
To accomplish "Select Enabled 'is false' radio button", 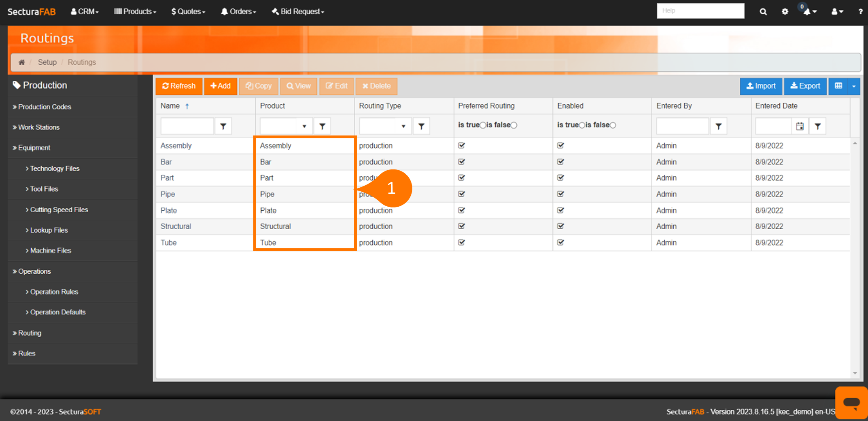I will click(613, 125).
